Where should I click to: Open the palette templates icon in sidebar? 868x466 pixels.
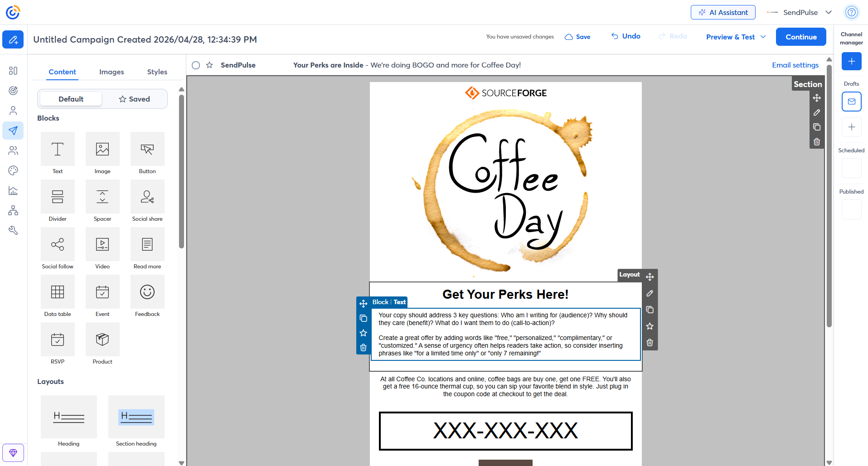(x=13, y=170)
